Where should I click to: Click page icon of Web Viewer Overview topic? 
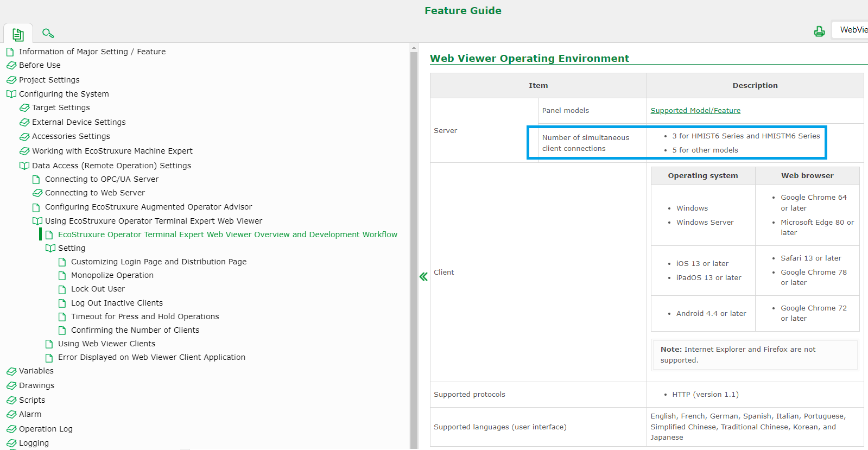click(49, 235)
